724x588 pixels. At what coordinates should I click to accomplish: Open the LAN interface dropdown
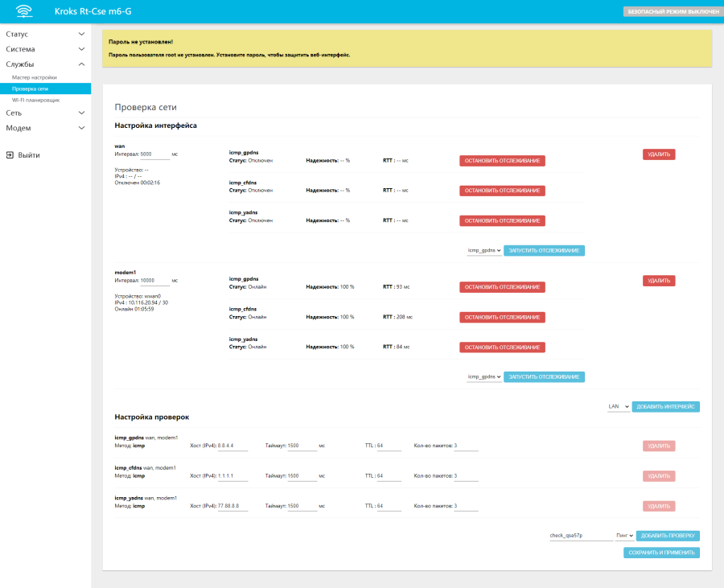click(619, 407)
